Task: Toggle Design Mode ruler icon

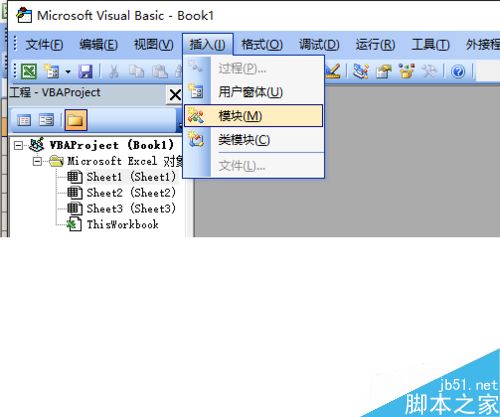Action: (x=333, y=71)
